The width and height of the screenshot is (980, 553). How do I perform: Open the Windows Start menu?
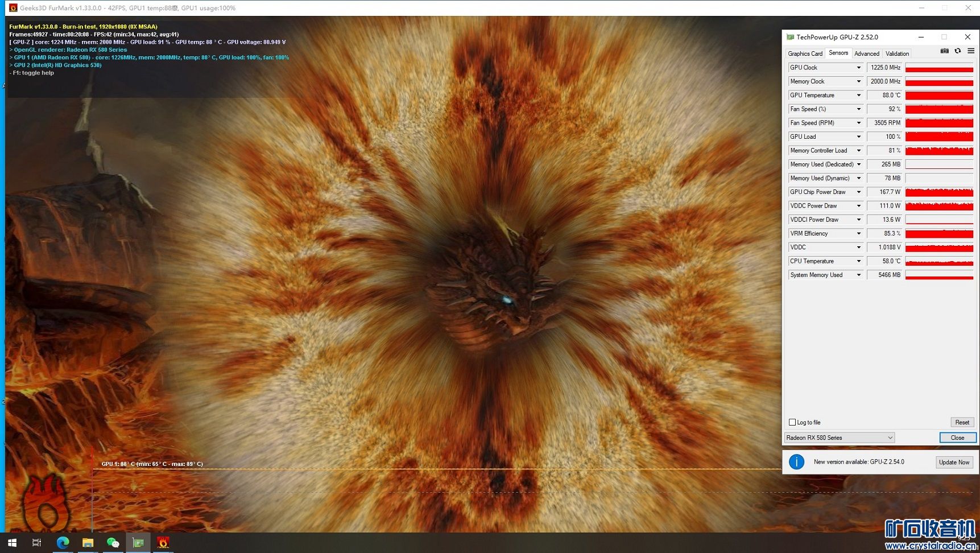click(x=12, y=543)
